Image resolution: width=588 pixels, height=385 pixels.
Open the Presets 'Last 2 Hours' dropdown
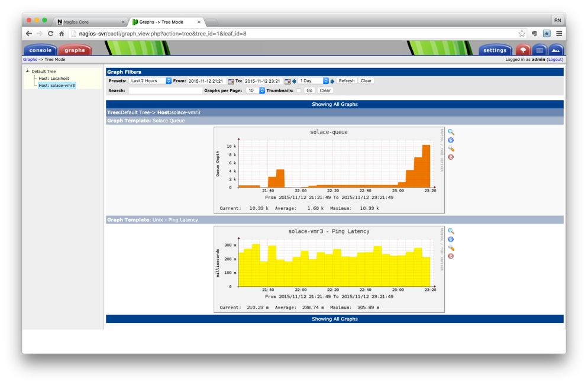[151, 81]
